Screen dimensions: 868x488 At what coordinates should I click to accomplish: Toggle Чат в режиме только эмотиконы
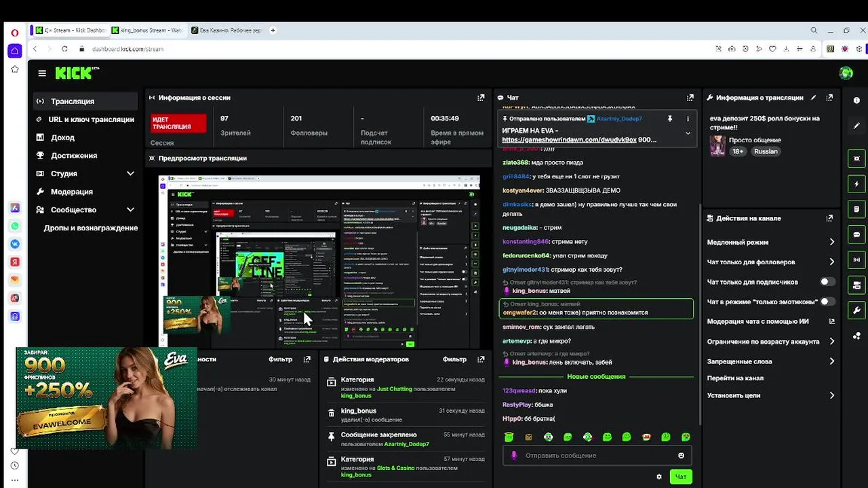coord(827,302)
